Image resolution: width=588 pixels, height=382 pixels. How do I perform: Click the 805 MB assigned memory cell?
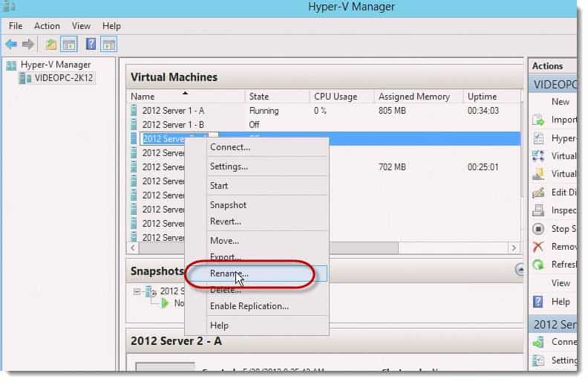(392, 111)
